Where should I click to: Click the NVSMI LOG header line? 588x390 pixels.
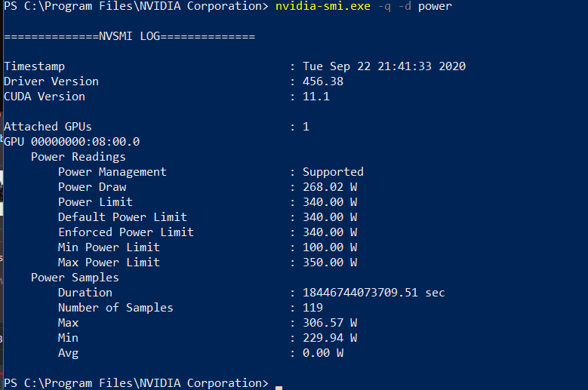click(129, 36)
